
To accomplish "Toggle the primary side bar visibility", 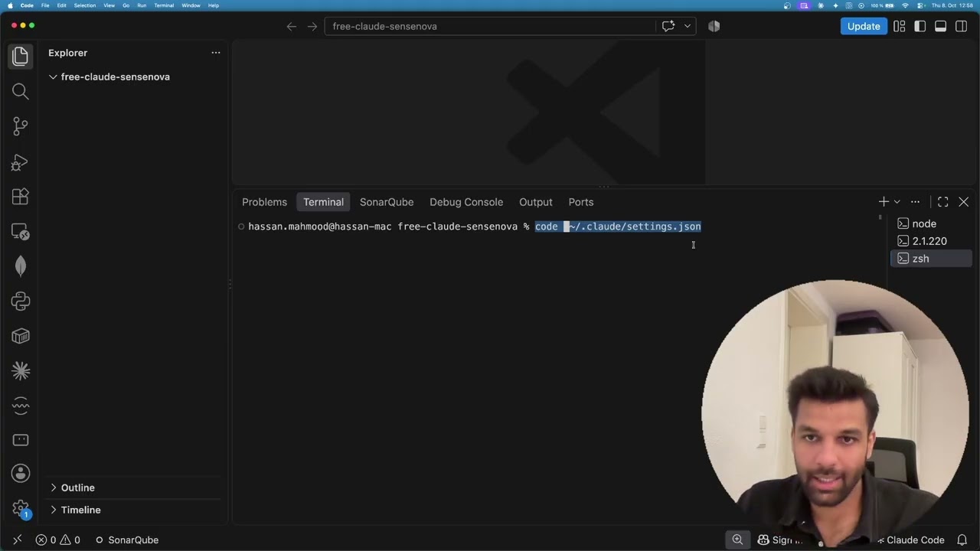I will click(920, 26).
